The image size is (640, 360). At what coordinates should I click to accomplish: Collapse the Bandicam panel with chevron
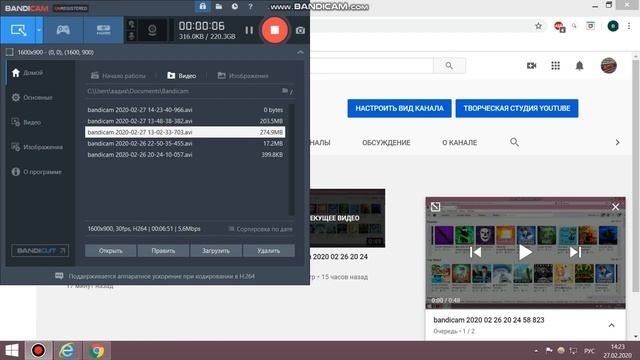pos(300,52)
